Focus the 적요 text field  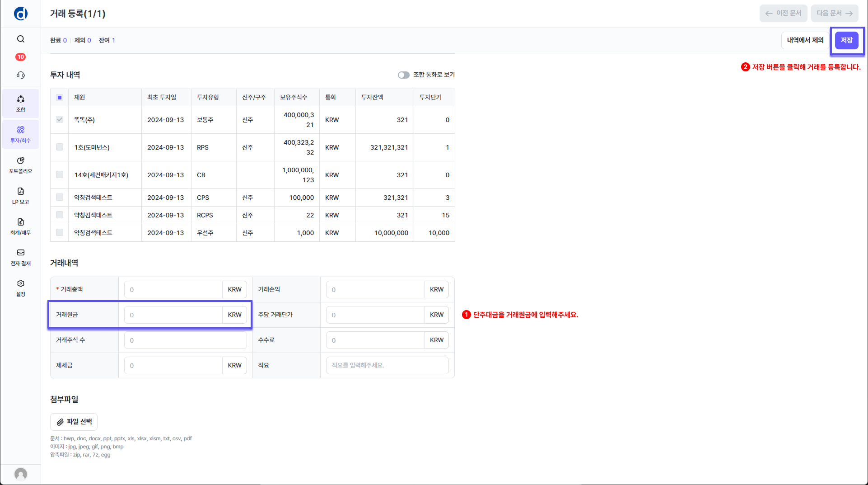387,365
